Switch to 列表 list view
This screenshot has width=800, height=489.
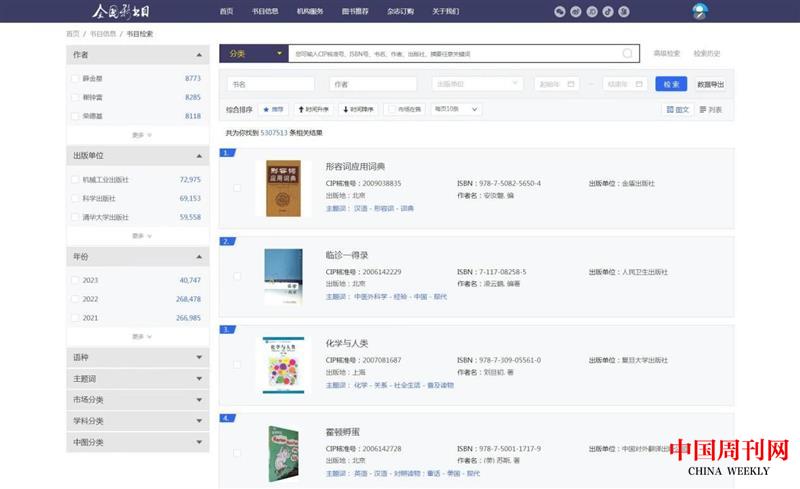click(711, 109)
